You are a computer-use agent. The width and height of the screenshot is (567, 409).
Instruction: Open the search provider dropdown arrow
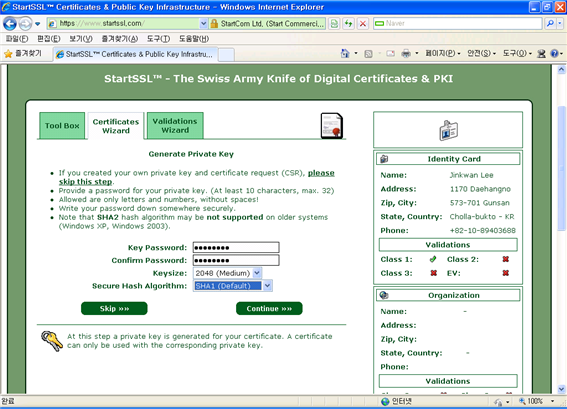pos(559,24)
